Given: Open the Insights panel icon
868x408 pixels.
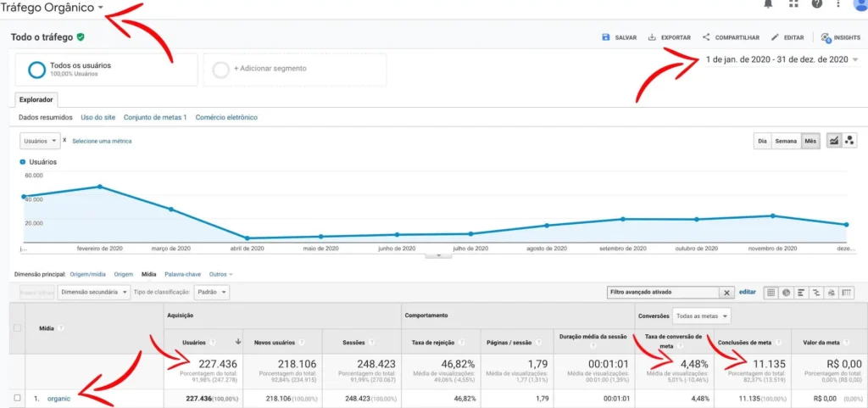Looking at the screenshot, I should point(826,37).
